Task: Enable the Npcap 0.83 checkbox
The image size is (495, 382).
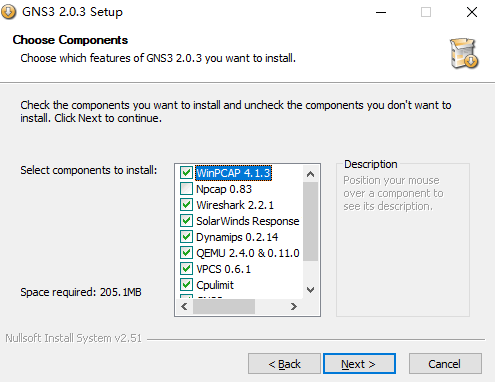Action: click(186, 189)
